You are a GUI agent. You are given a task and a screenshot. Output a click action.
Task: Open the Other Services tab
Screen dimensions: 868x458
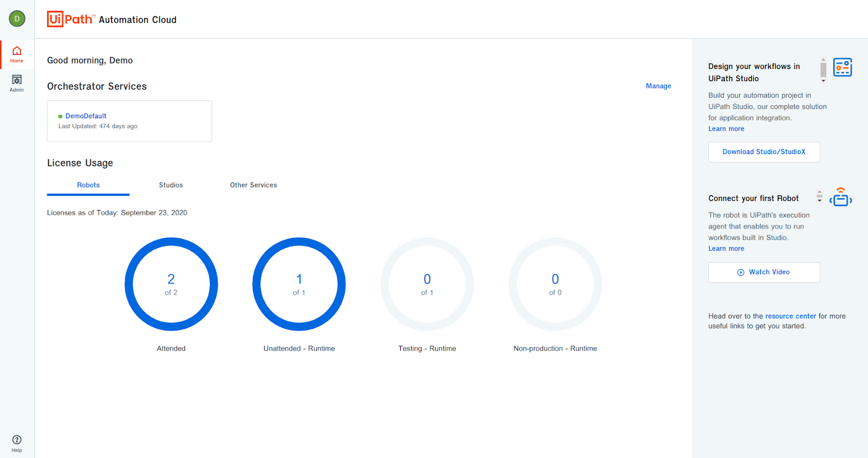tap(253, 185)
